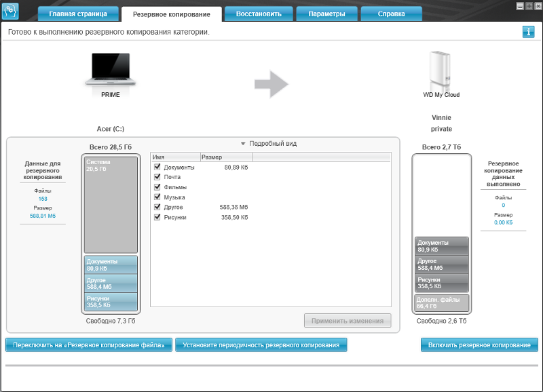543x392 pixels.
Task: Uncheck the Фильмы category checkbox
Action: 157,187
